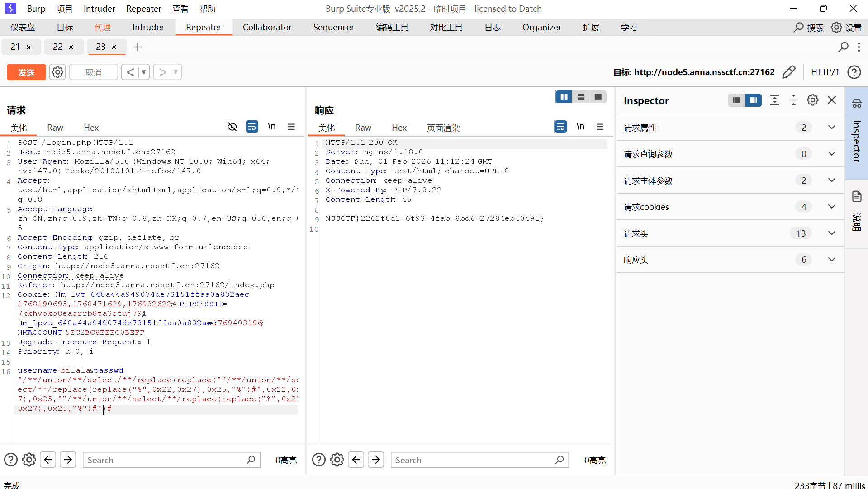Open request search settings gear
868x489 pixels.
[x=29, y=460]
